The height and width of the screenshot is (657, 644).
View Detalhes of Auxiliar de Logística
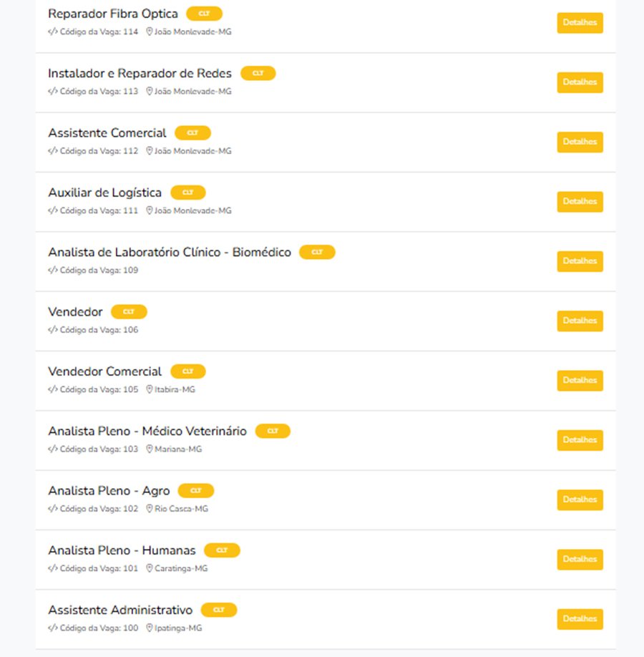point(580,202)
